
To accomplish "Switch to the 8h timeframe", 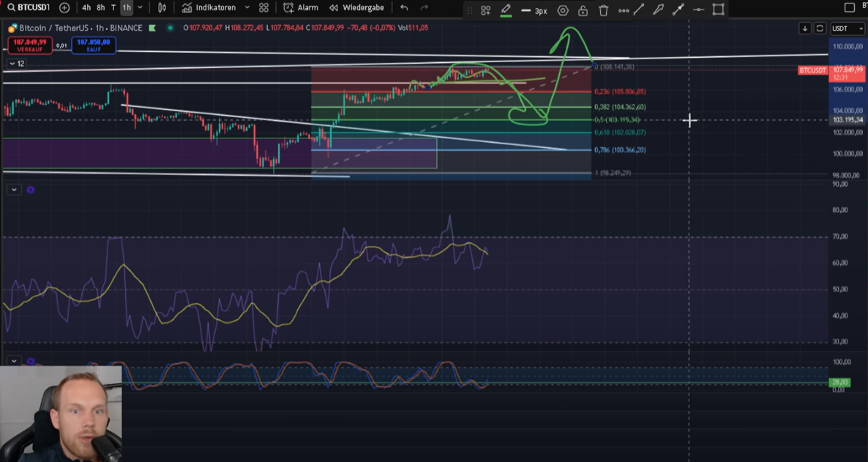I will pyautogui.click(x=101, y=8).
